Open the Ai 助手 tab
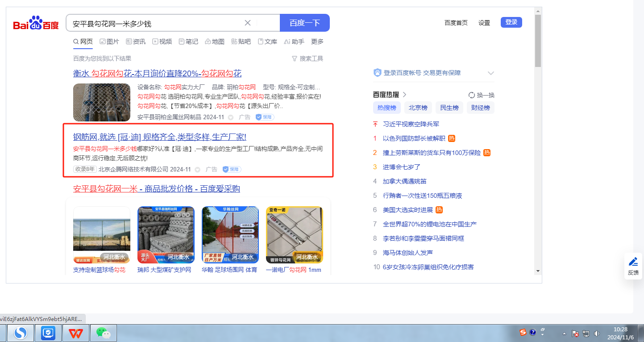The width and height of the screenshot is (644, 342). [x=294, y=42]
